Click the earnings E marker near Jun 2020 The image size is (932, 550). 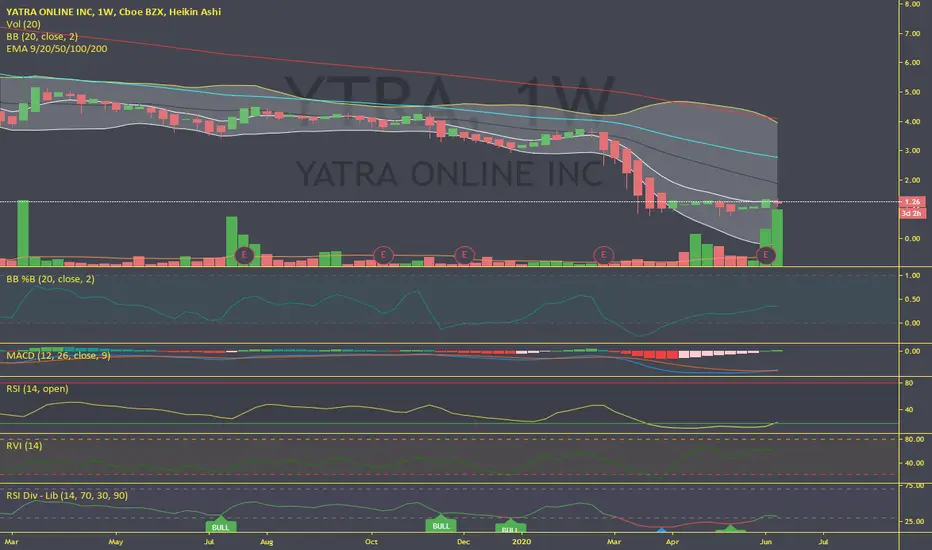pos(766,256)
